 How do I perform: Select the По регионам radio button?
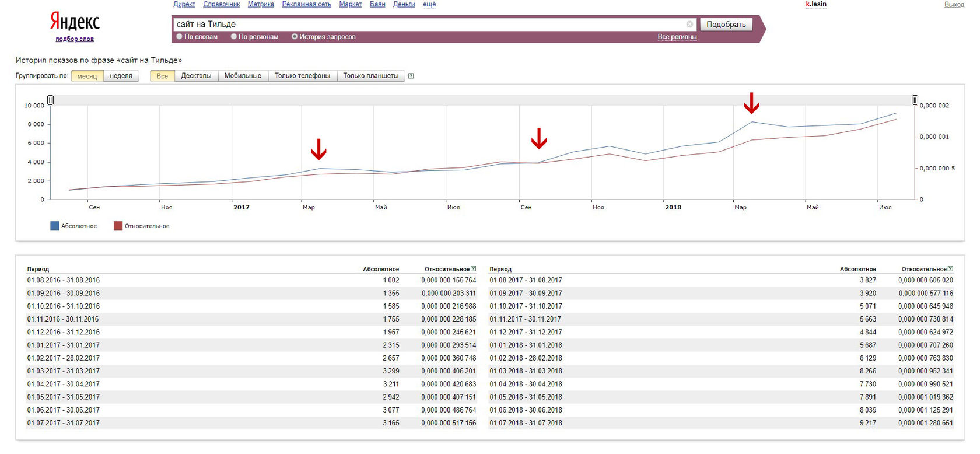[233, 36]
